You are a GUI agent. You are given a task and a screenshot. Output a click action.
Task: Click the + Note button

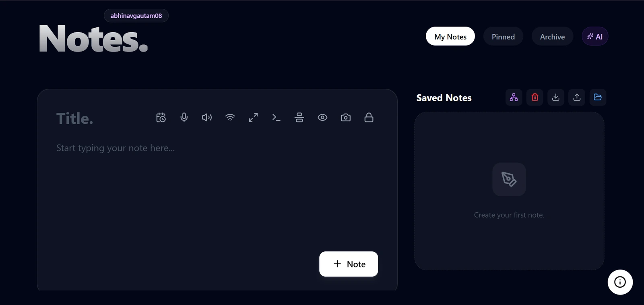[349, 264]
